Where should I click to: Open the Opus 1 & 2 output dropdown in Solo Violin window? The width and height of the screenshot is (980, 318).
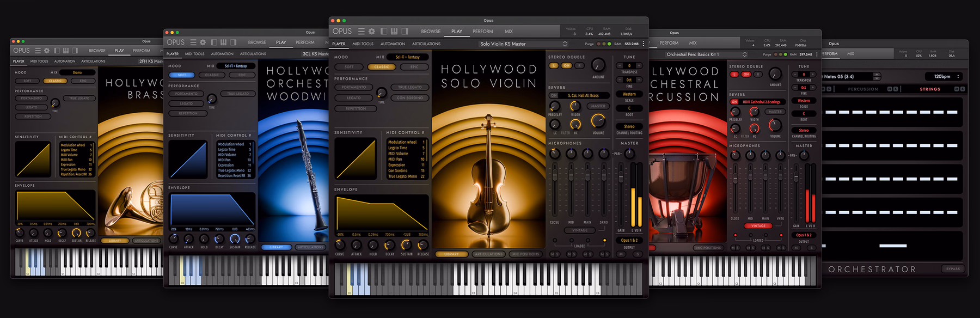click(629, 240)
